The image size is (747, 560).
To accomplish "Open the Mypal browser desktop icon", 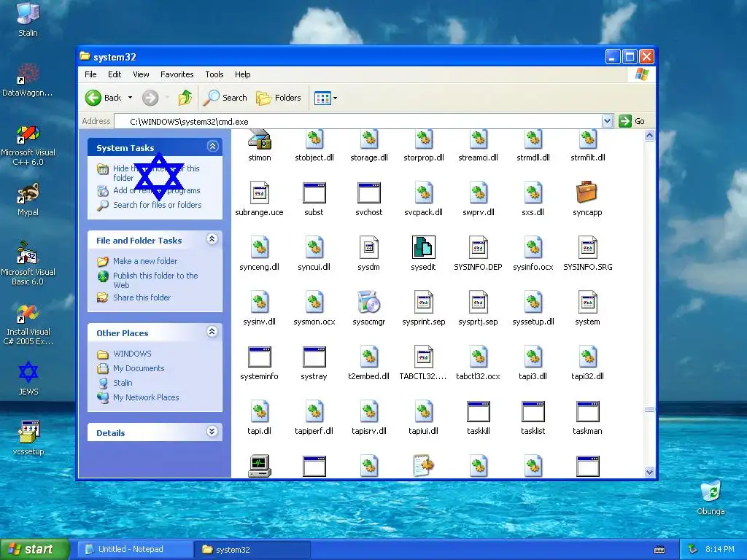I will (28, 200).
